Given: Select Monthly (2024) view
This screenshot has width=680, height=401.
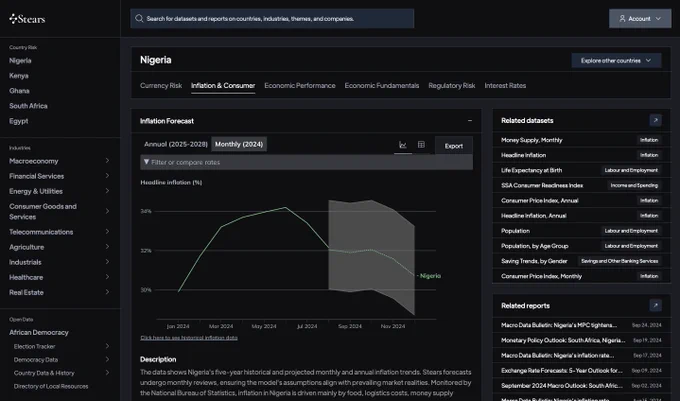Looking at the screenshot, I should 239,144.
